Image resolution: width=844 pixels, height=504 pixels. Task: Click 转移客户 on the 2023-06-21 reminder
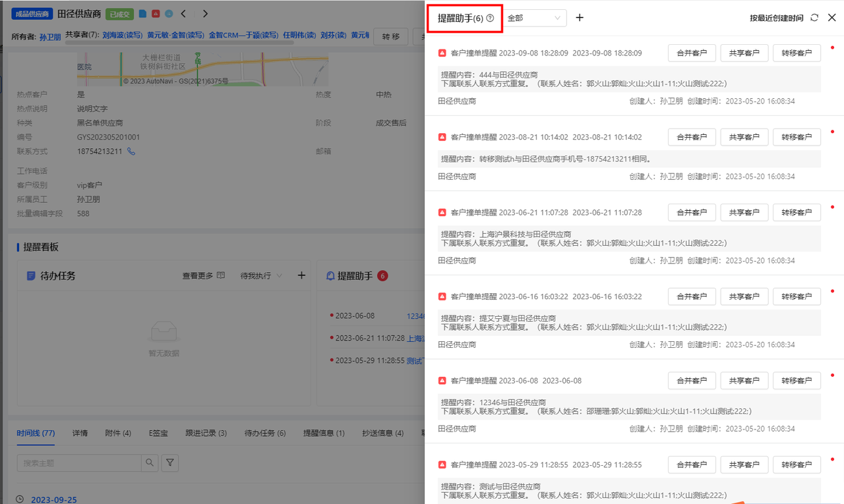tap(797, 212)
